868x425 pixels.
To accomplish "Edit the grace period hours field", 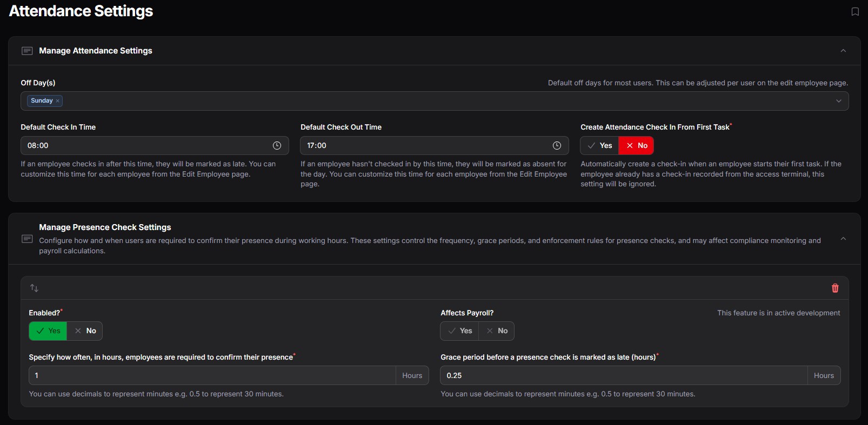I will pos(623,376).
